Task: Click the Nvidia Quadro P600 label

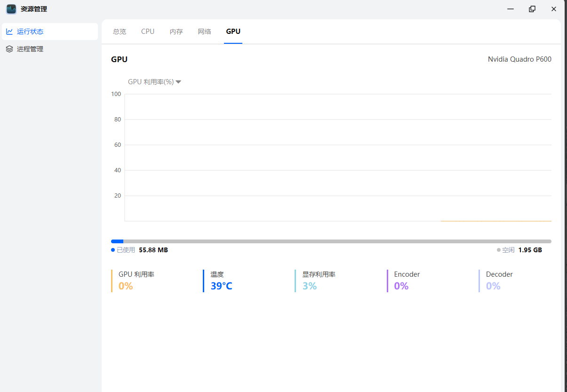Action: 519,59
